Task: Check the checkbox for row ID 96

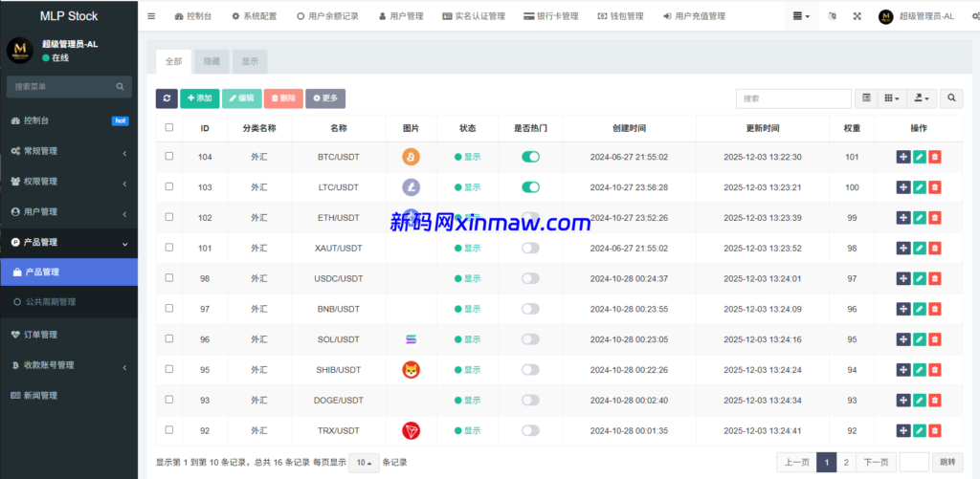Action: [168, 338]
